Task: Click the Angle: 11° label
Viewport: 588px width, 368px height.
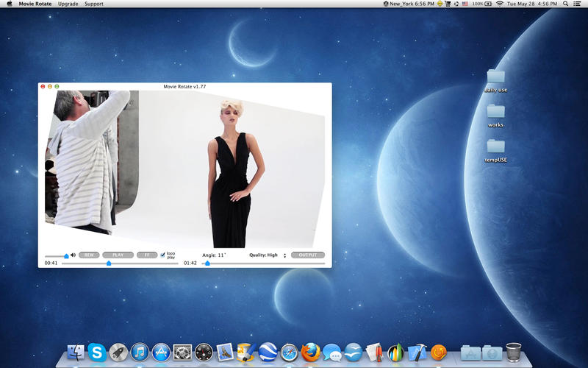Action: pos(214,255)
